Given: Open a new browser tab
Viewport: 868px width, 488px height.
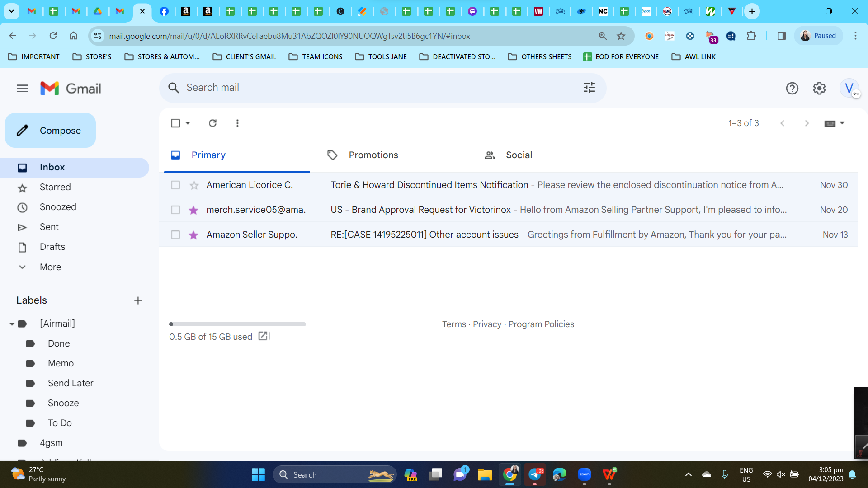Looking at the screenshot, I should (752, 11).
